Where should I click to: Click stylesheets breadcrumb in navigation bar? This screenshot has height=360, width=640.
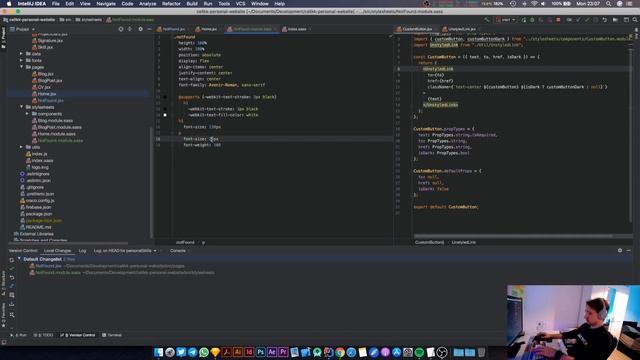click(x=91, y=20)
